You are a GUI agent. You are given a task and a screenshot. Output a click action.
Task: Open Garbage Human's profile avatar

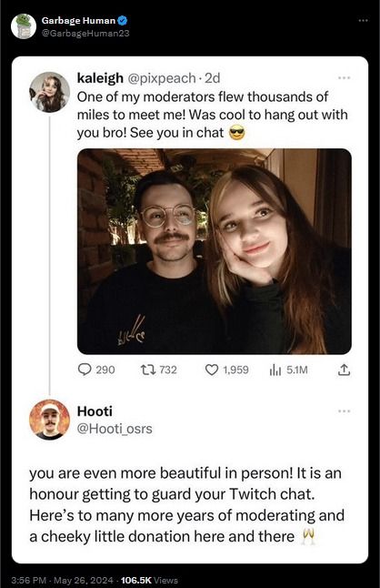click(24, 26)
